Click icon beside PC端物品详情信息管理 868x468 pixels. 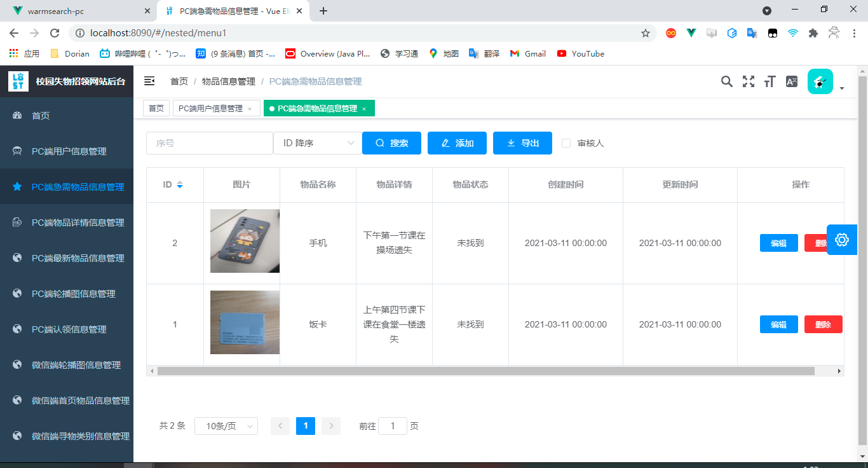18,223
